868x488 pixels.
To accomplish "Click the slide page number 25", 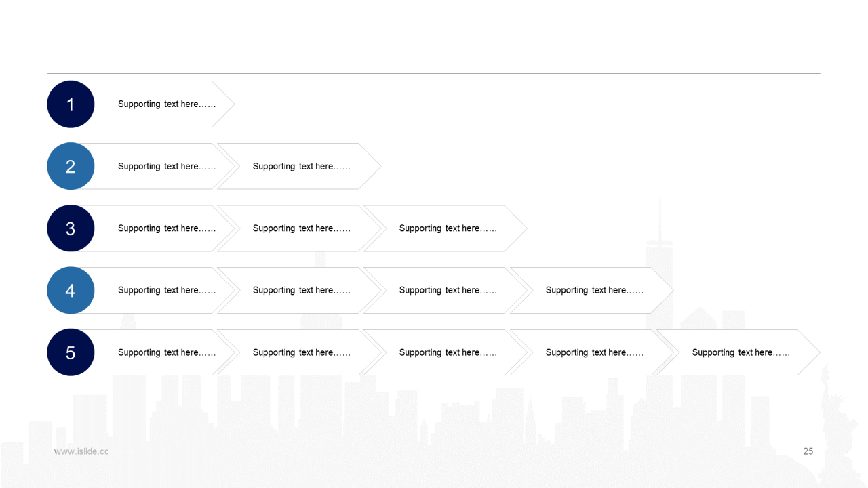I will point(808,451).
